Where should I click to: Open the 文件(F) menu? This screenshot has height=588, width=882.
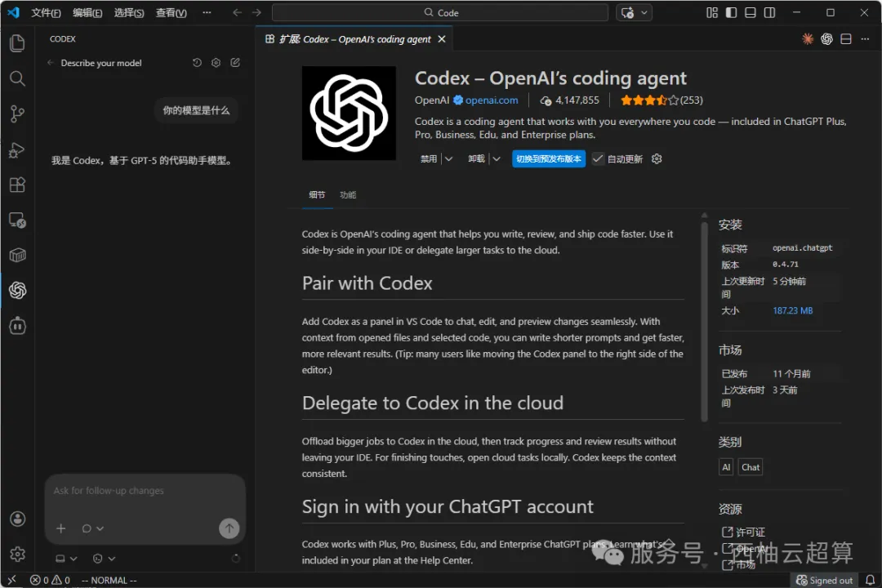(46, 12)
